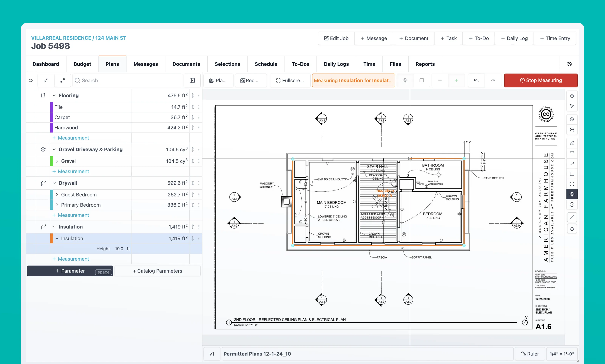Open the Plans tab
This screenshot has width=605, height=364.
click(112, 64)
